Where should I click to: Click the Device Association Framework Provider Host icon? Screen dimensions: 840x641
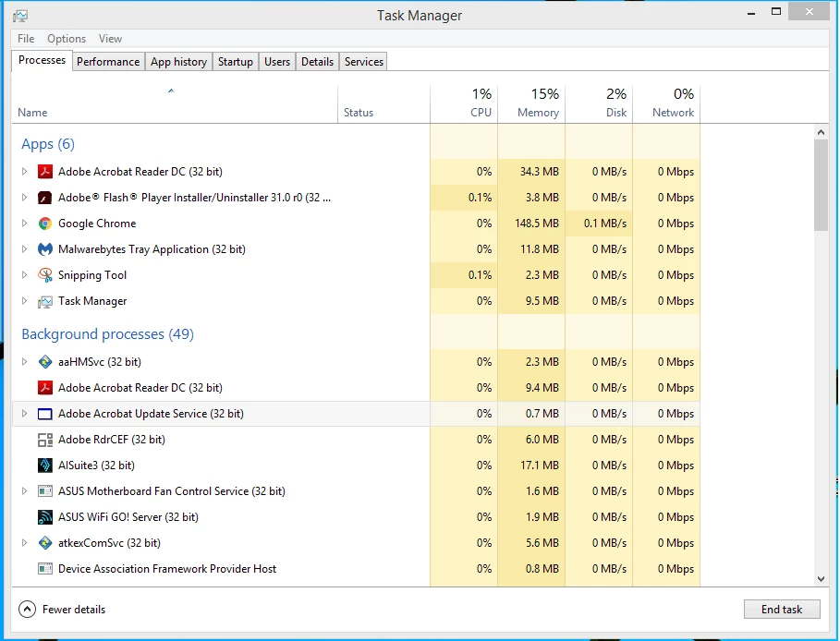point(45,569)
